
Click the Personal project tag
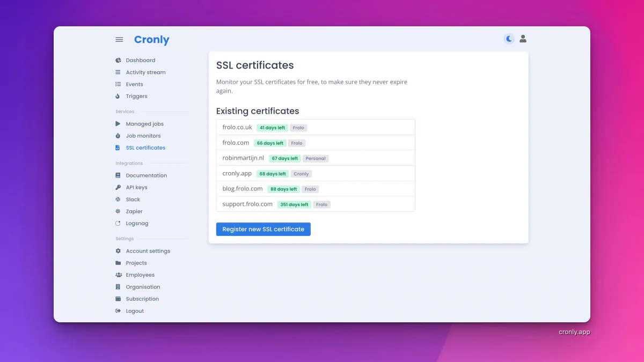pyautogui.click(x=316, y=159)
